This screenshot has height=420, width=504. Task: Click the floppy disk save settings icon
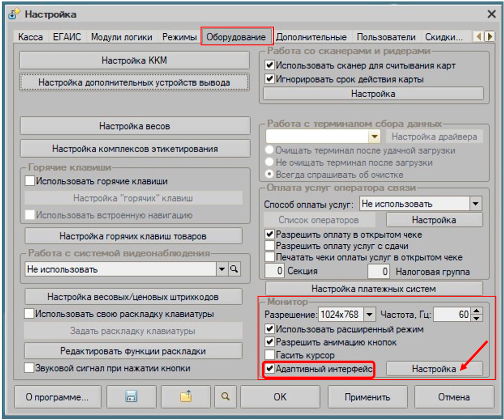[x=131, y=397]
